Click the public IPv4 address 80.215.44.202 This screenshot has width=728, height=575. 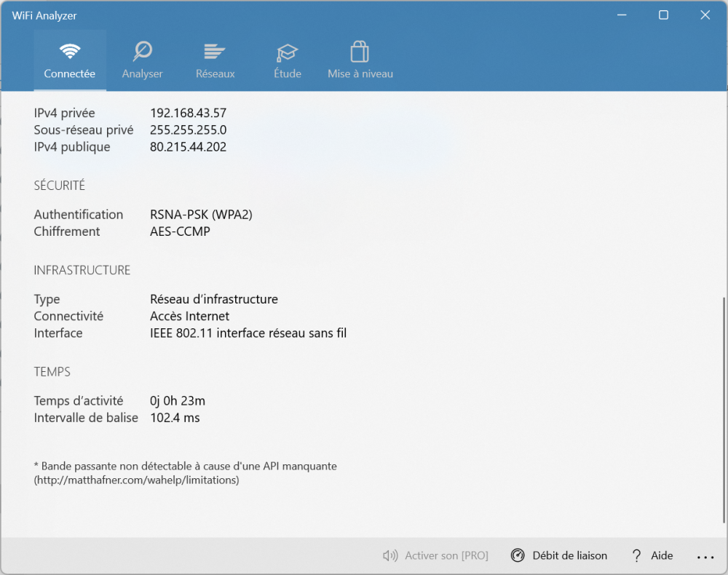[x=188, y=147]
